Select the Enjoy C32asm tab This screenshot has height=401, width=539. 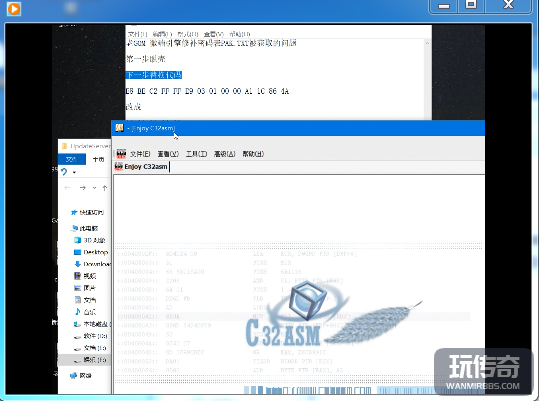tap(142, 167)
